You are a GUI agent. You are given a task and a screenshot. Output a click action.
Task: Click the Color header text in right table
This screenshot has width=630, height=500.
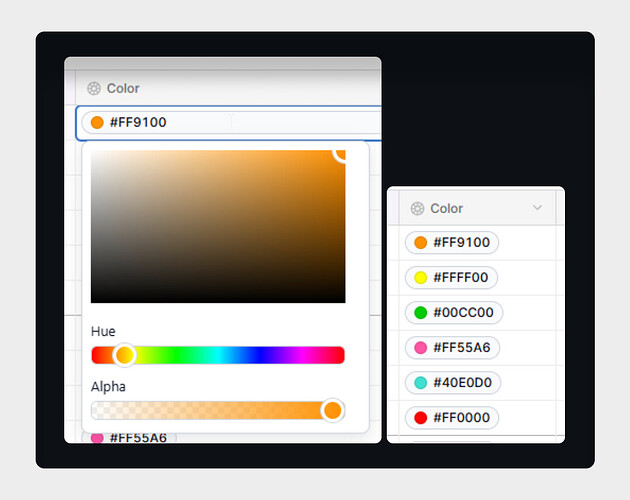[446, 209]
